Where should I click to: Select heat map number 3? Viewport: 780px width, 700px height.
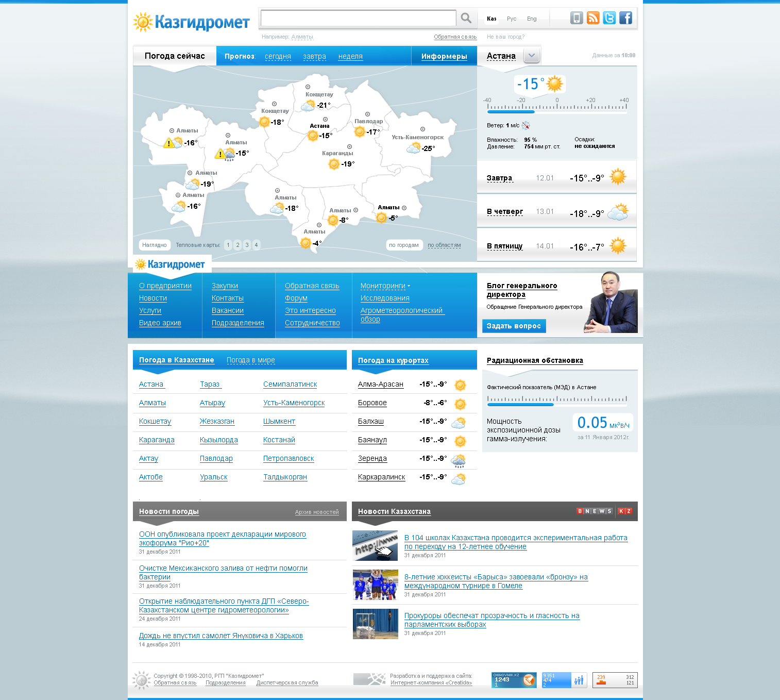click(247, 245)
